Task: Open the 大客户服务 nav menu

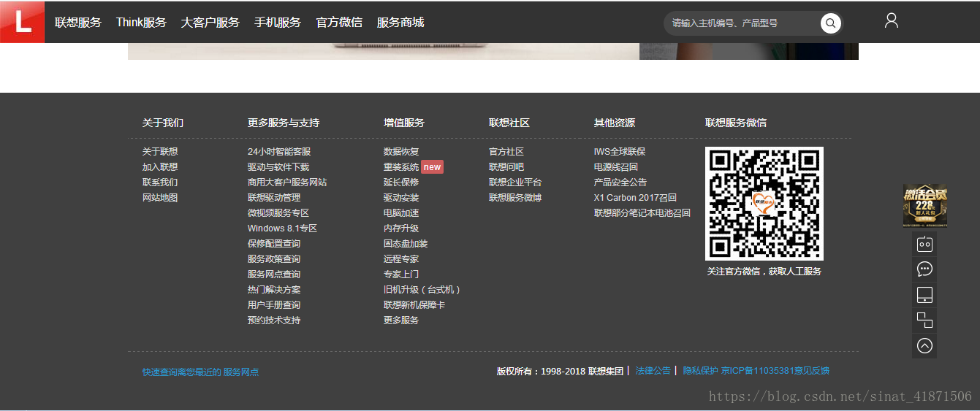Action: [x=210, y=23]
